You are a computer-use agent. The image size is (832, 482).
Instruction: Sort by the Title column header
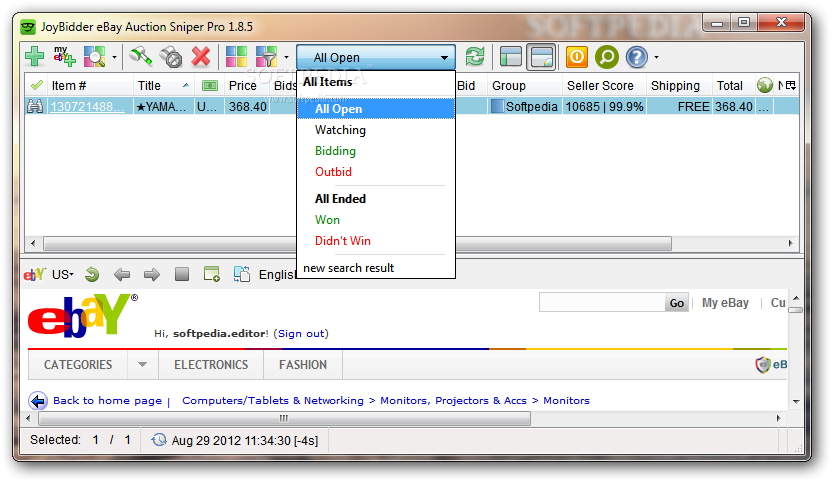coord(149,85)
